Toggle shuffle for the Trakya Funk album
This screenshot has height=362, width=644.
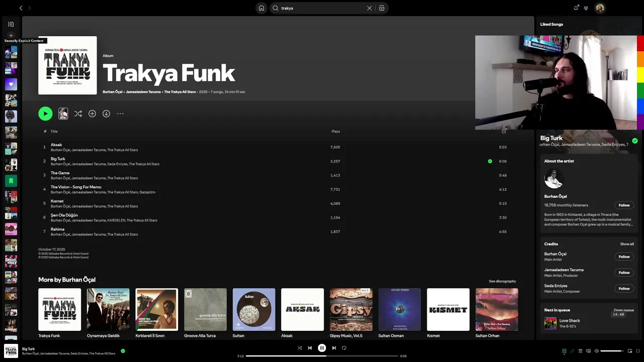[78, 114]
